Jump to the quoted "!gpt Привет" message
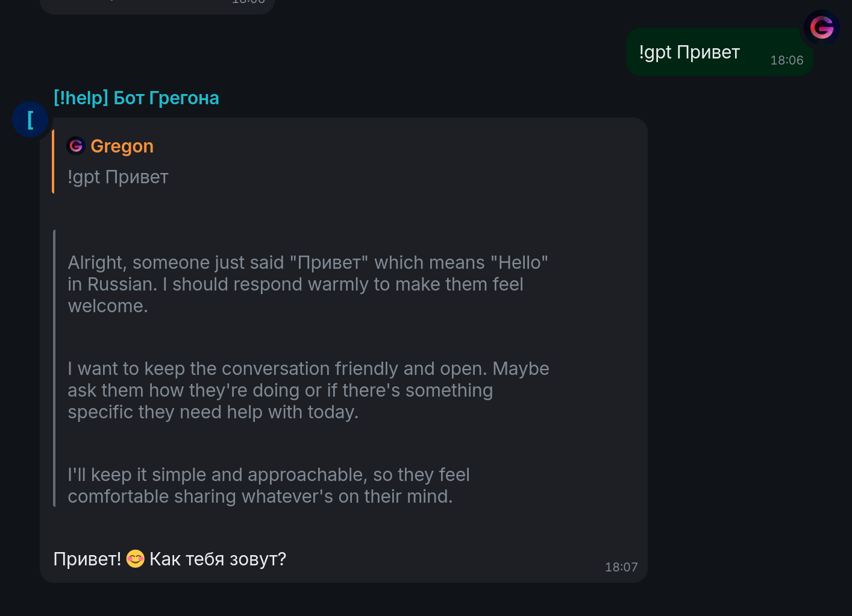 (x=118, y=177)
